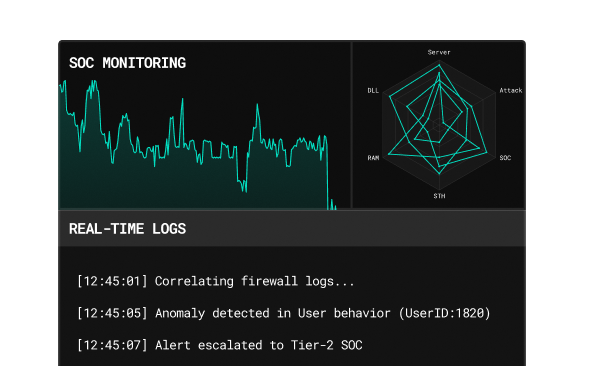Click the Attack label on radar chart
Image resolution: width=595 pixels, height=366 pixels.
511,90
